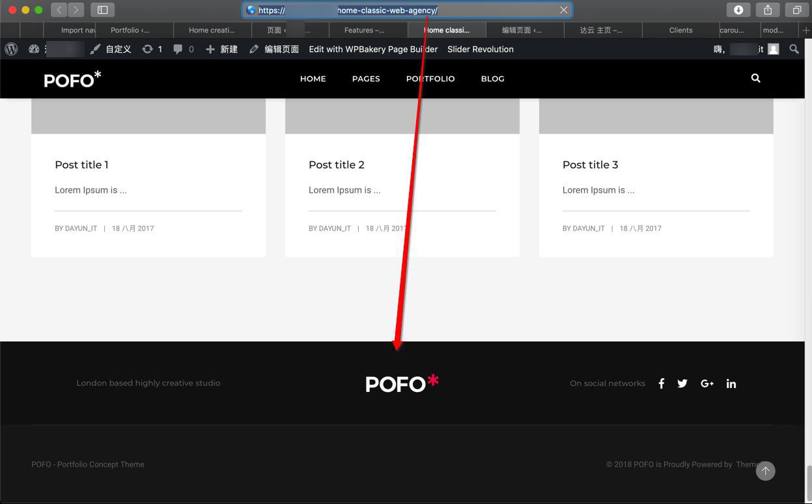Viewport: 812px width, 504px height.
Task: Open footer Facebook icon
Action: pos(661,384)
